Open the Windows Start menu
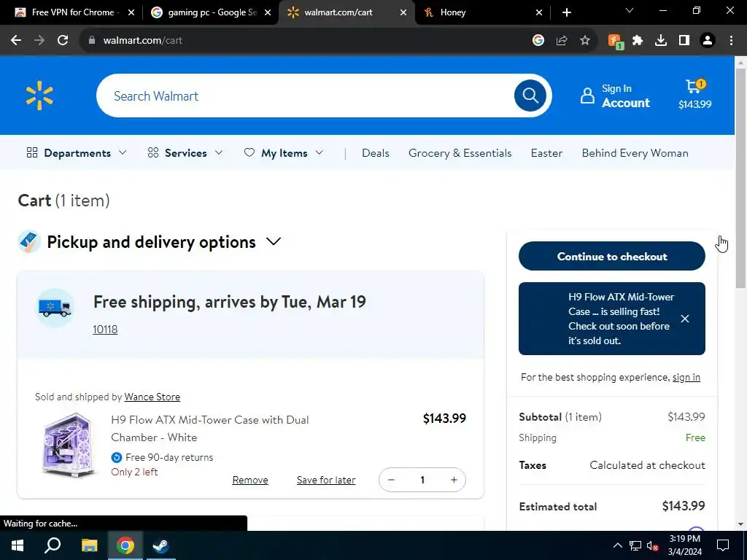 point(18,545)
